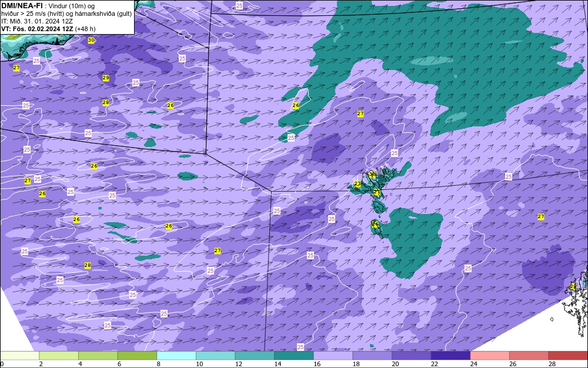The height and width of the screenshot is (368, 588).
Task: Click the 'Vindur (10m) og' title text
Action: (x=71, y=6)
